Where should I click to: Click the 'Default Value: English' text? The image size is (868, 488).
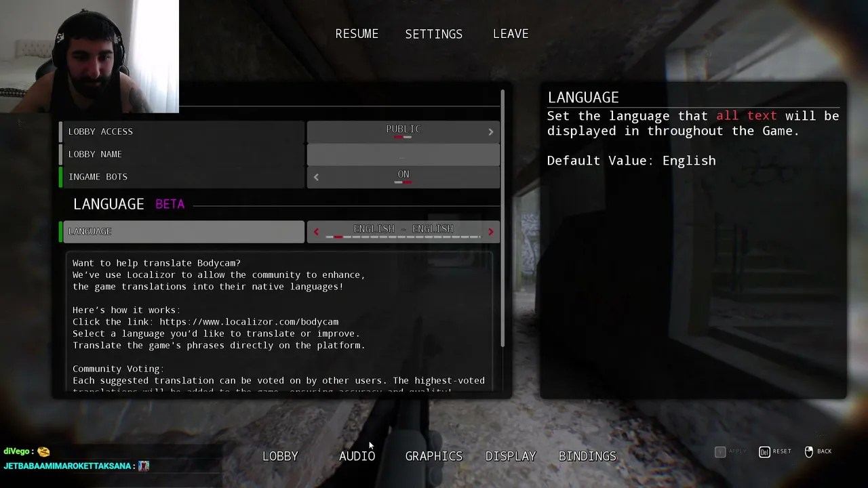(631, 161)
